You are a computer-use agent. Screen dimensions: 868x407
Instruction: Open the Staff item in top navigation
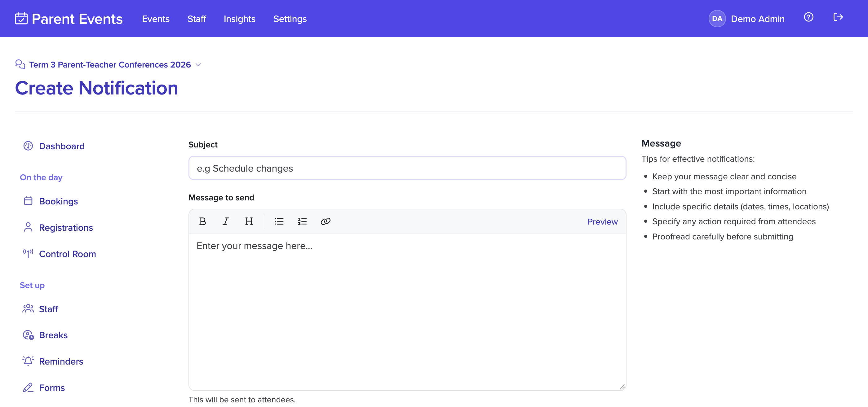197,19
